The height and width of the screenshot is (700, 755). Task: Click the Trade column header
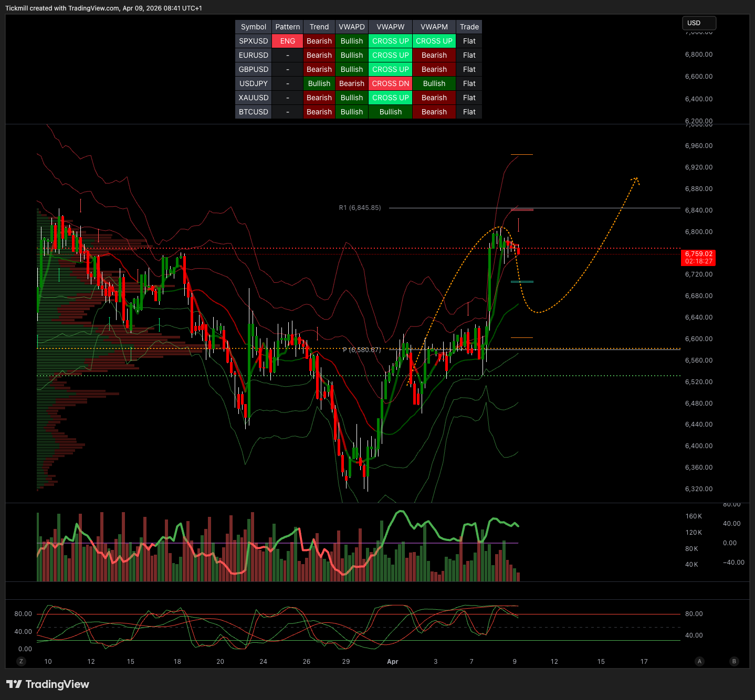click(x=469, y=27)
